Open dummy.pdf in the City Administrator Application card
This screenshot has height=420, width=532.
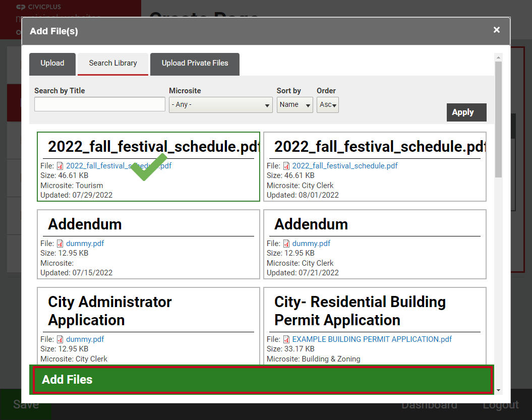[x=85, y=339]
